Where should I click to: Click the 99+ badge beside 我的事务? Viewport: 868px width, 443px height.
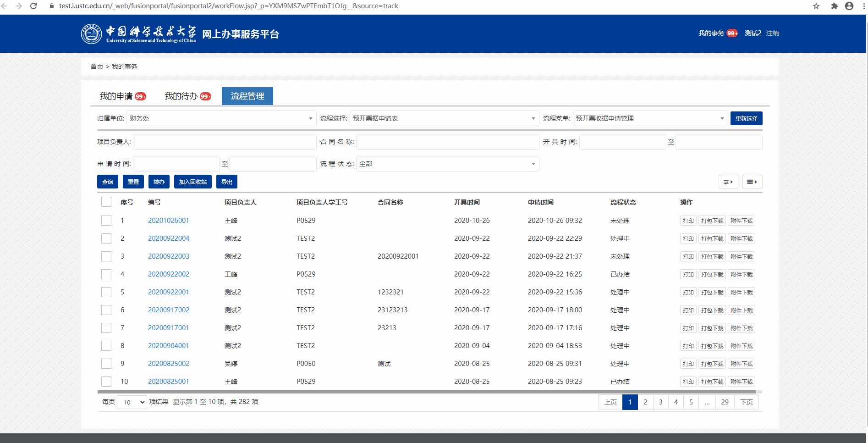[732, 33]
